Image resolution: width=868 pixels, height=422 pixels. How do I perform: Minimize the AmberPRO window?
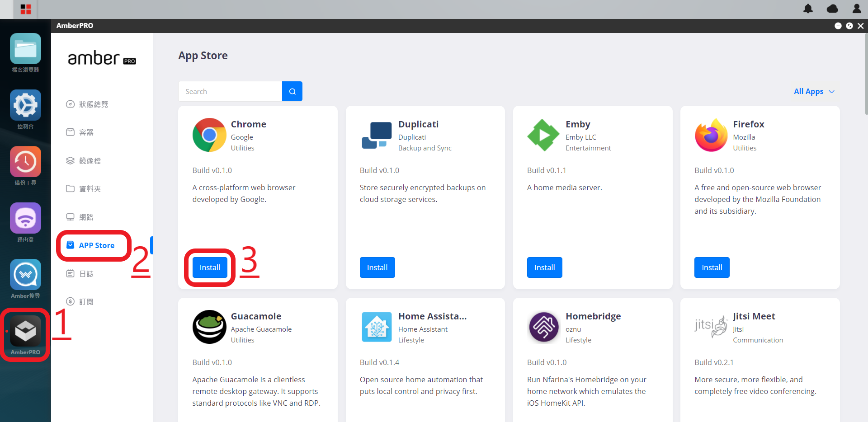pyautogui.click(x=838, y=26)
